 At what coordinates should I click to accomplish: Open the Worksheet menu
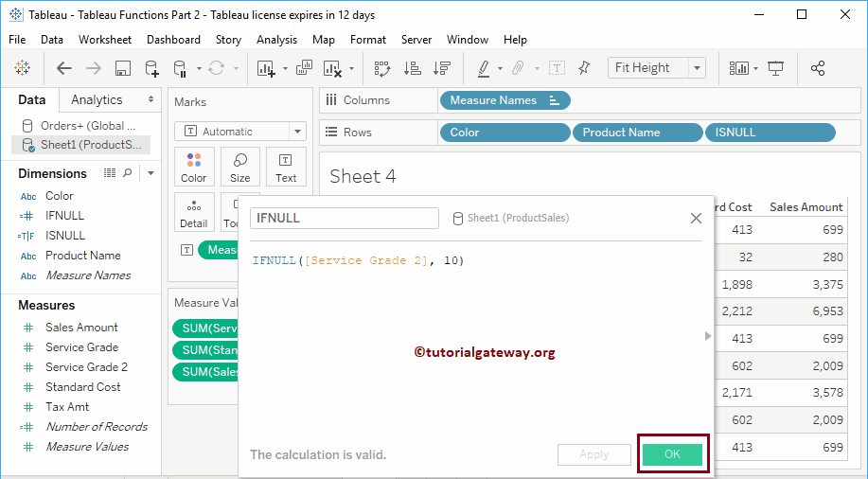click(x=105, y=40)
